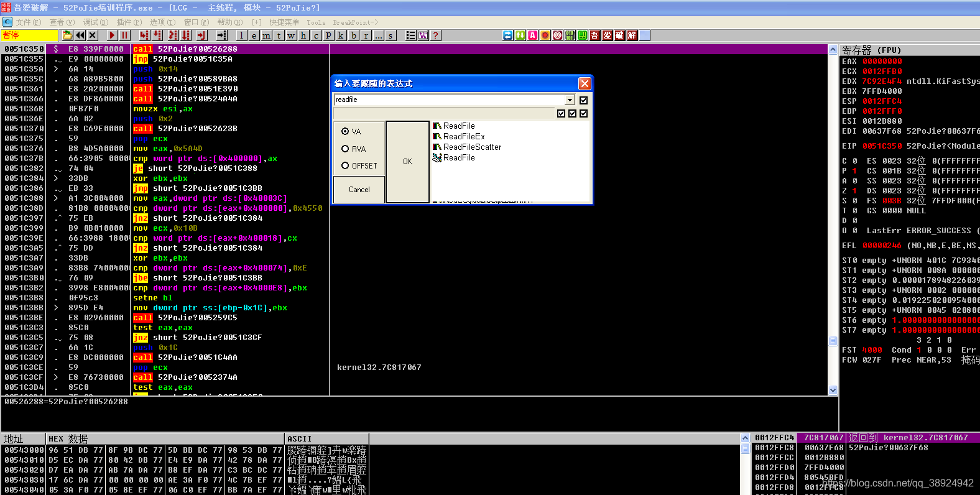
Task: Click OK in the expression dialog
Action: point(407,162)
